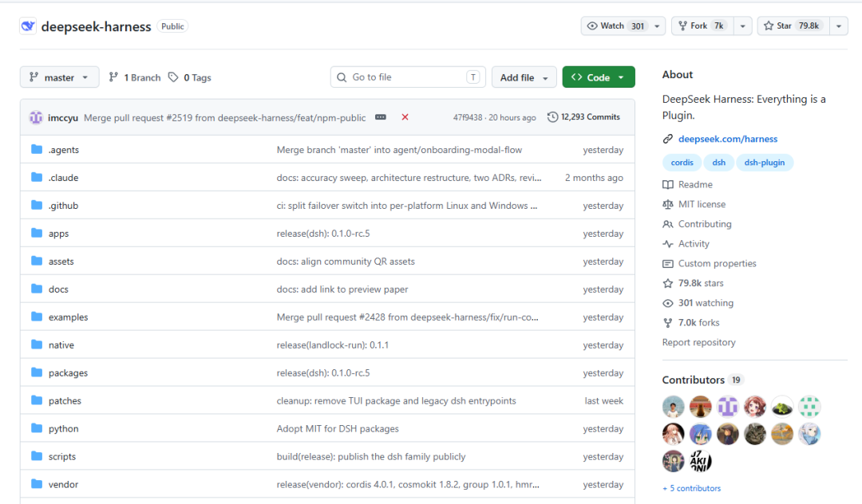
Task: Click the apps folder icon
Action: 37,234
